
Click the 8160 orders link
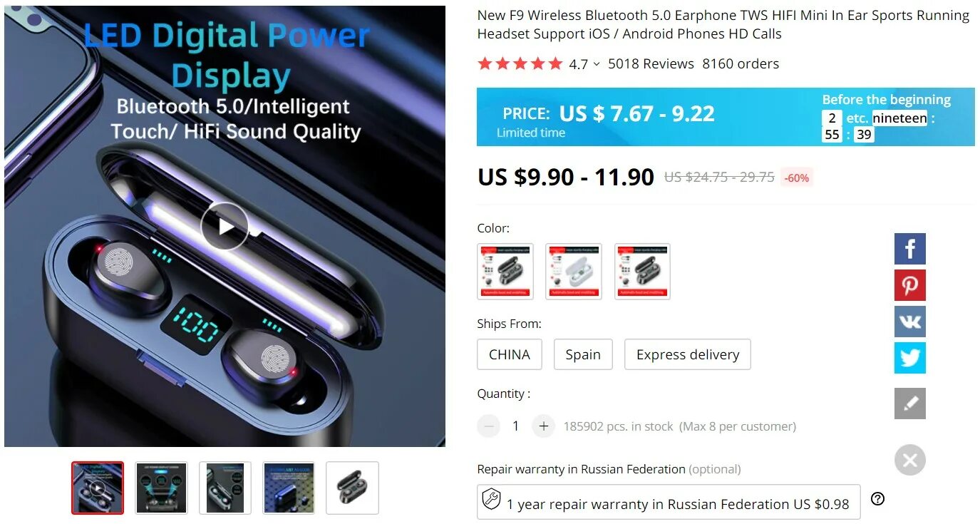pyautogui.click(x=741, y=63)
